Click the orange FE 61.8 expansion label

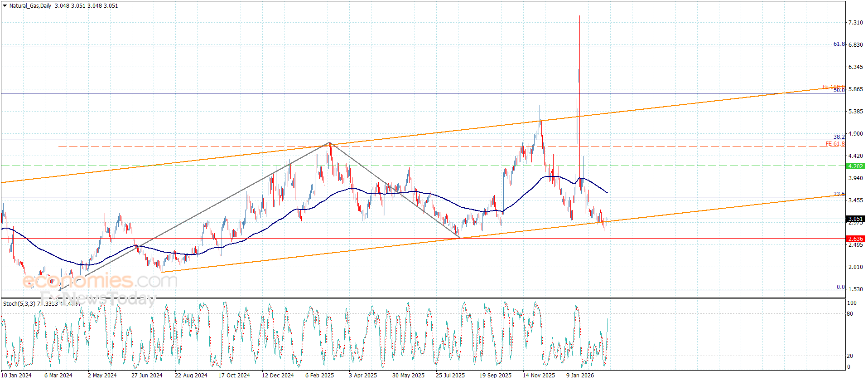(x=834, y=144)
